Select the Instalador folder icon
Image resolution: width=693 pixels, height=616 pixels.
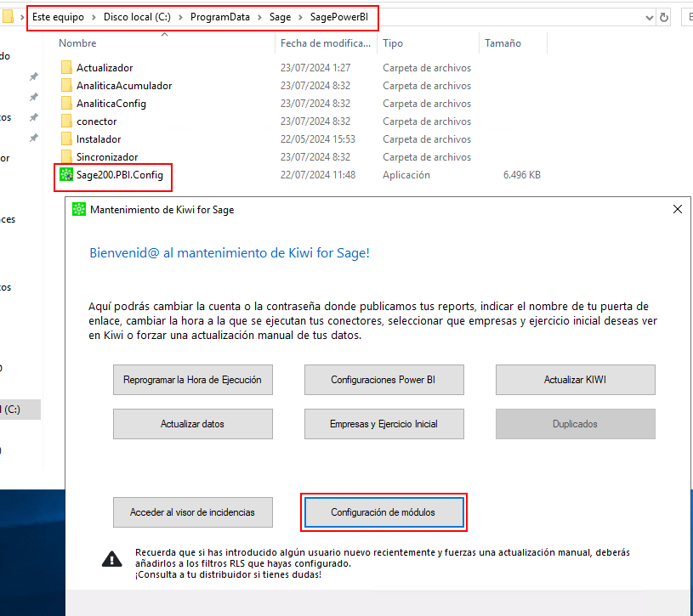[x=66, y=139]
